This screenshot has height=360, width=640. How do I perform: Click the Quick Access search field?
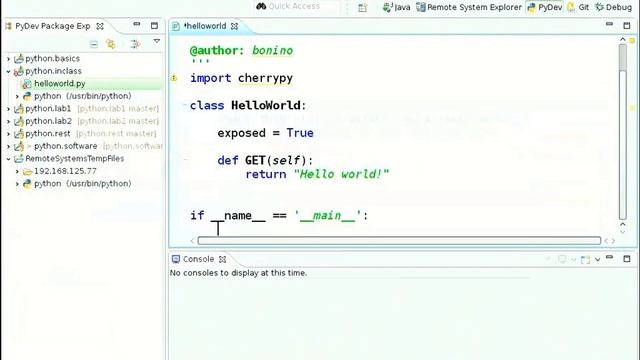298,6
